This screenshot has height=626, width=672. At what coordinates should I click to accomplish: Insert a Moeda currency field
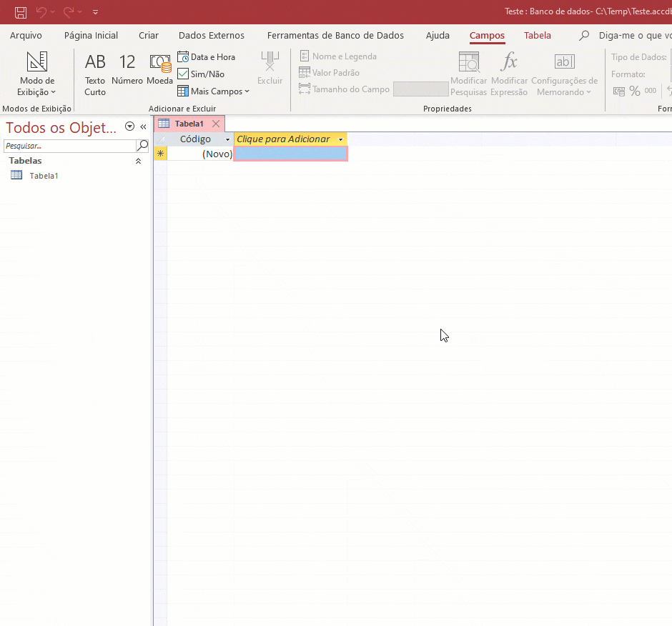[160, 69]
